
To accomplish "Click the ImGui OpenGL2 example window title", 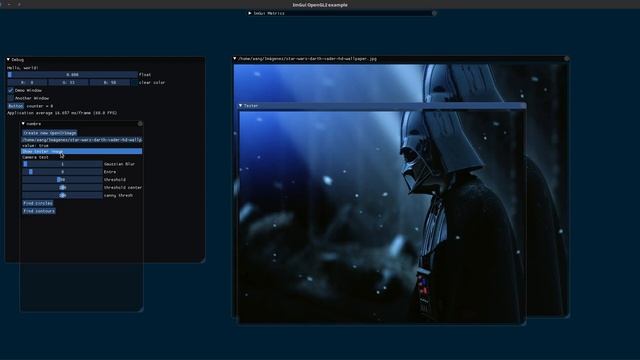I will [x=320, y=5].
